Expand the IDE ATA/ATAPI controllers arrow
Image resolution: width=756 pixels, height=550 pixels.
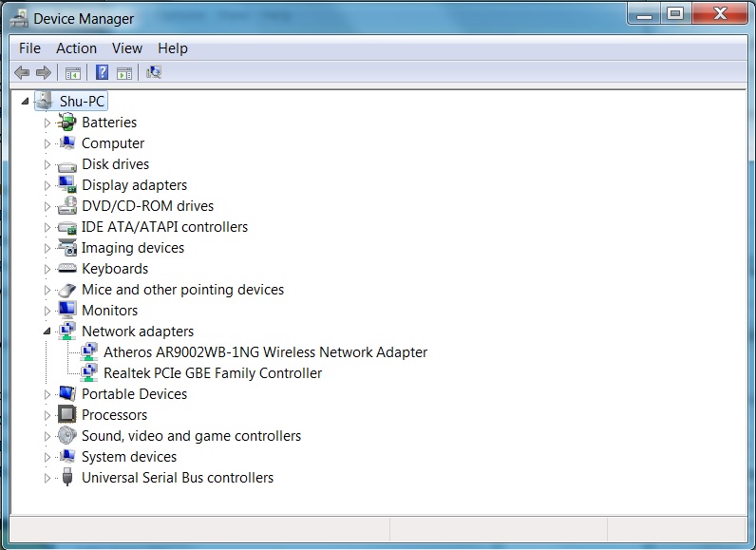click(x=47, y=227)
